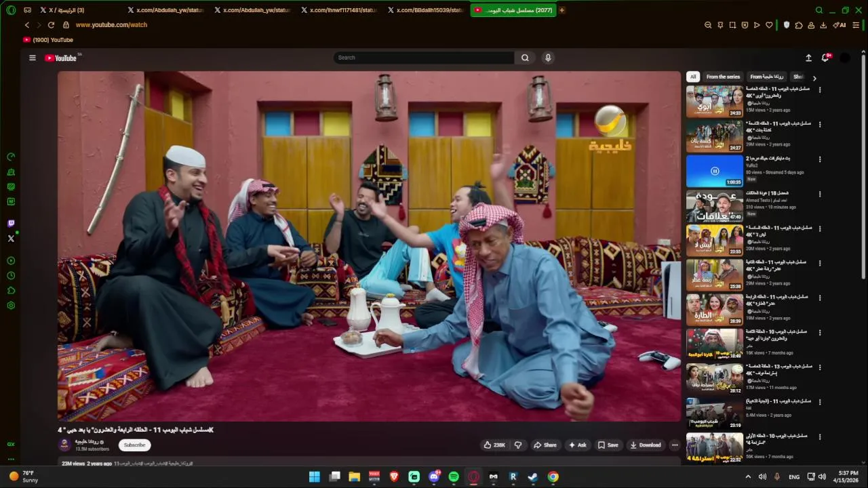Image resolution: width=868 pixels, height=488 pixels.
Task: Open Google Chrome from the taskbar
Action: coord(553,476)
